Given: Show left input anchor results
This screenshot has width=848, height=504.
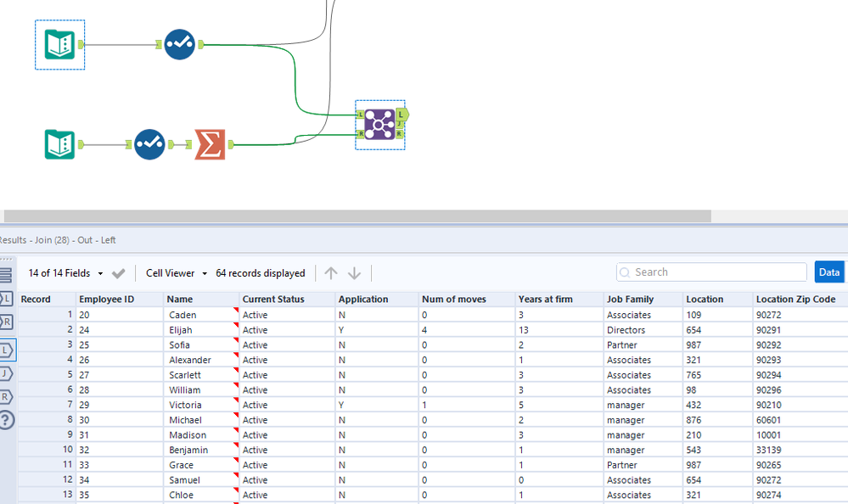Looking at the screenshot, I should 7,299.
